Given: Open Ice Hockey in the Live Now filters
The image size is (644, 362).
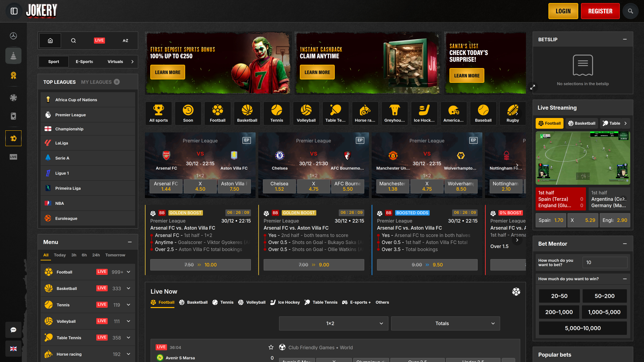Looking at the screenshot, I should (285, 302).
